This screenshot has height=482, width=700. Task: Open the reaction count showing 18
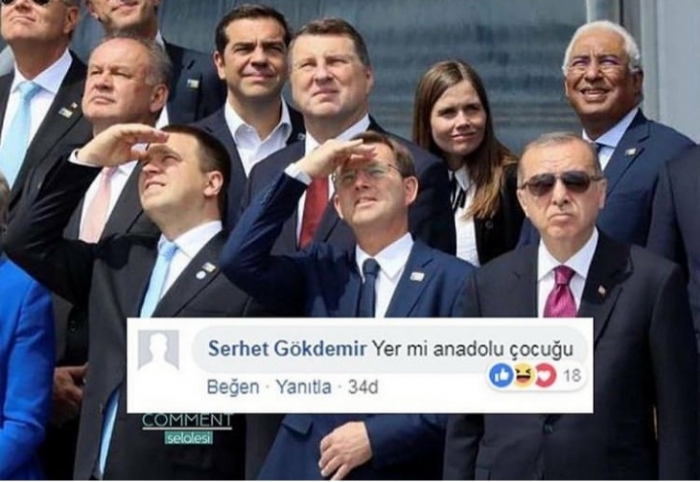point(571,375)
